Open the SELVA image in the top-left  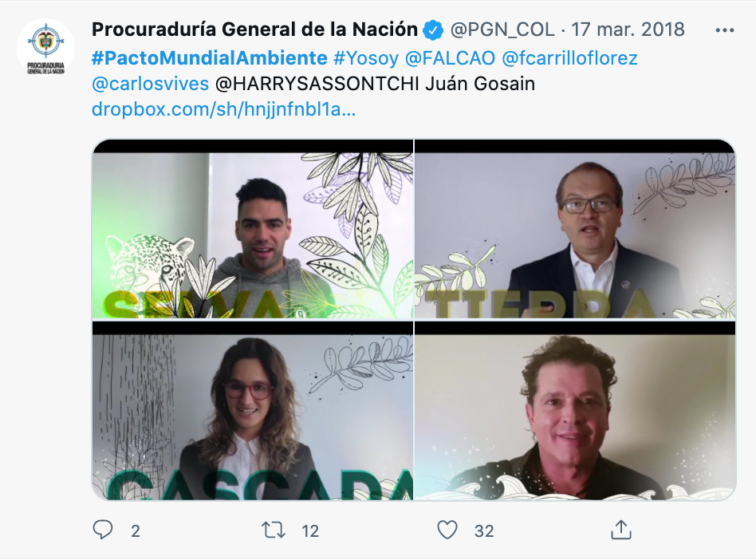coord(253,229)
